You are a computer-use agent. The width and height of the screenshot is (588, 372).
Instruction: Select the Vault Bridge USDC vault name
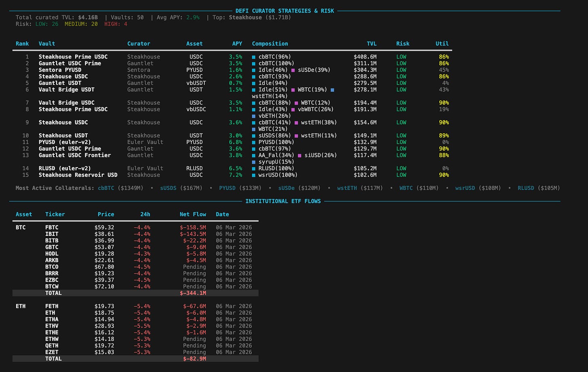tap(67, 103)
